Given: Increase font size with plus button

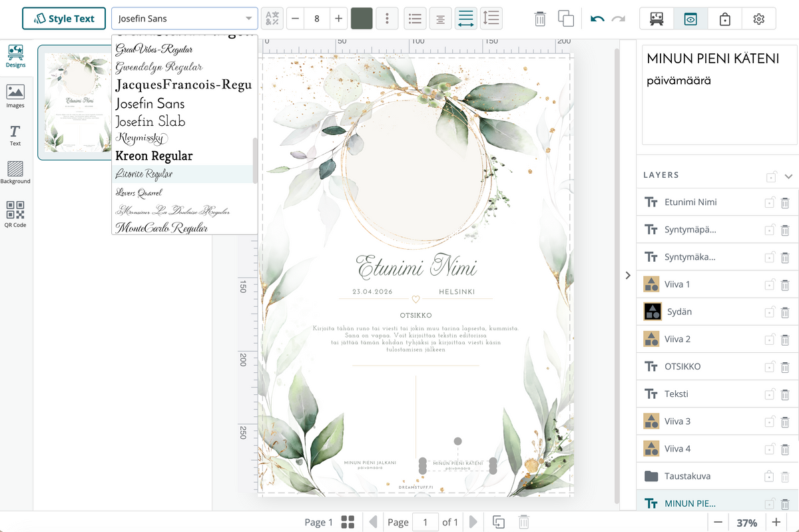Looking at the screenshot, I should pyautogui.click(x=339, y=19).
